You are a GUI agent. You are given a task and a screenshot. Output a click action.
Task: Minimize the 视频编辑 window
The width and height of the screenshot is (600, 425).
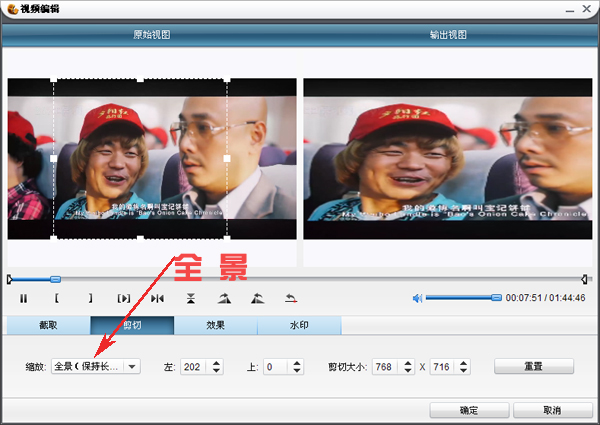tap(570, 9)
